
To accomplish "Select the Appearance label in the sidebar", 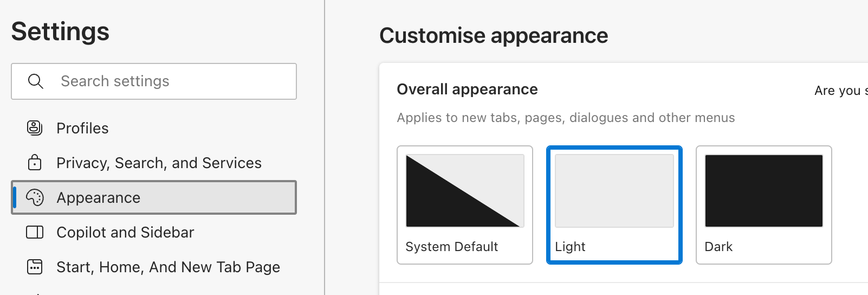I will 98,198.
